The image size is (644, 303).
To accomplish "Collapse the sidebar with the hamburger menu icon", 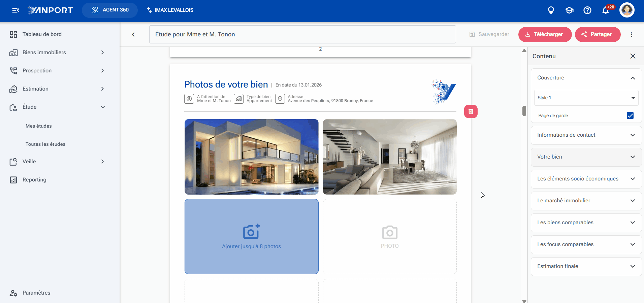I will [15, 10].
